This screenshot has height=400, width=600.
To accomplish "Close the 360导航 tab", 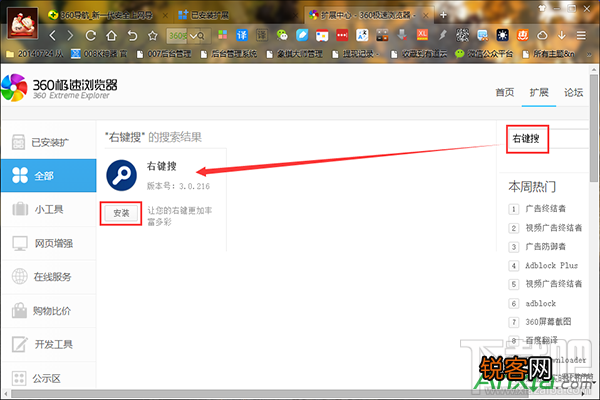I will (165, 15).
